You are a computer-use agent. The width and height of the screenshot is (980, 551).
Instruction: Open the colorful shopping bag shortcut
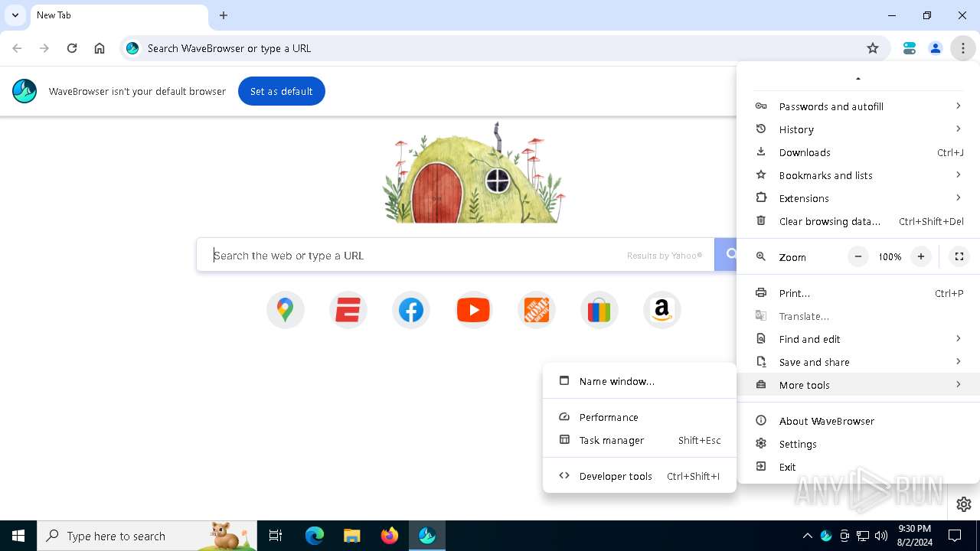(599, 310)
